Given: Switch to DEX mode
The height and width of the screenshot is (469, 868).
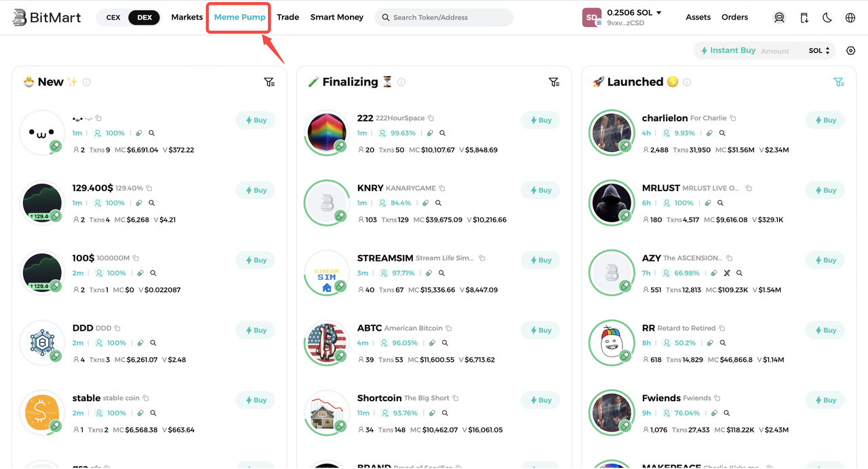Looking at the screenshot, I should click(x=144, y=18).
